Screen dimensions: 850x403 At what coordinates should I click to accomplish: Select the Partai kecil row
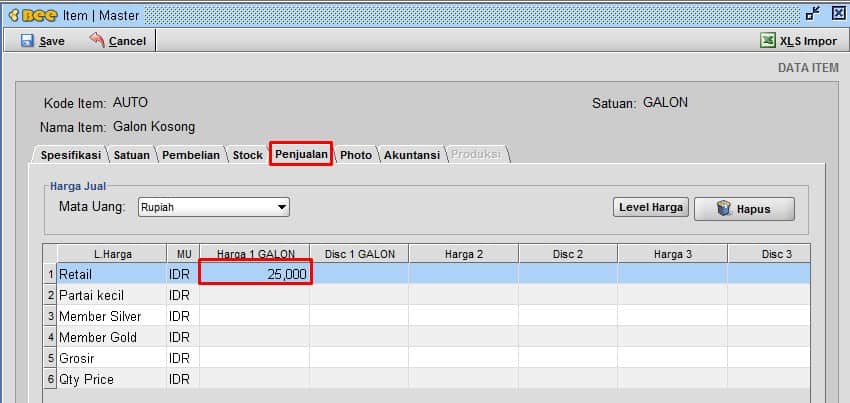426,295
